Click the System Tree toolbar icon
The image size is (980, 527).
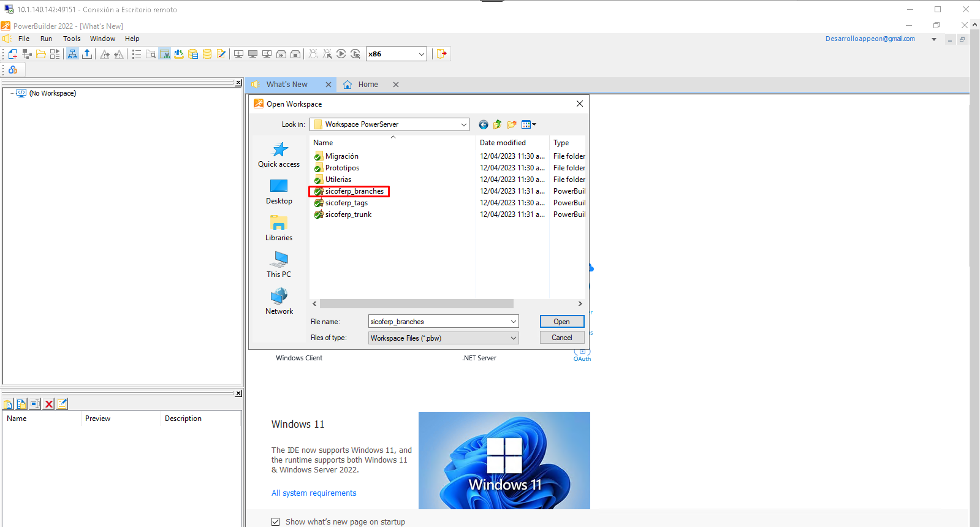[x=72, y=54]
